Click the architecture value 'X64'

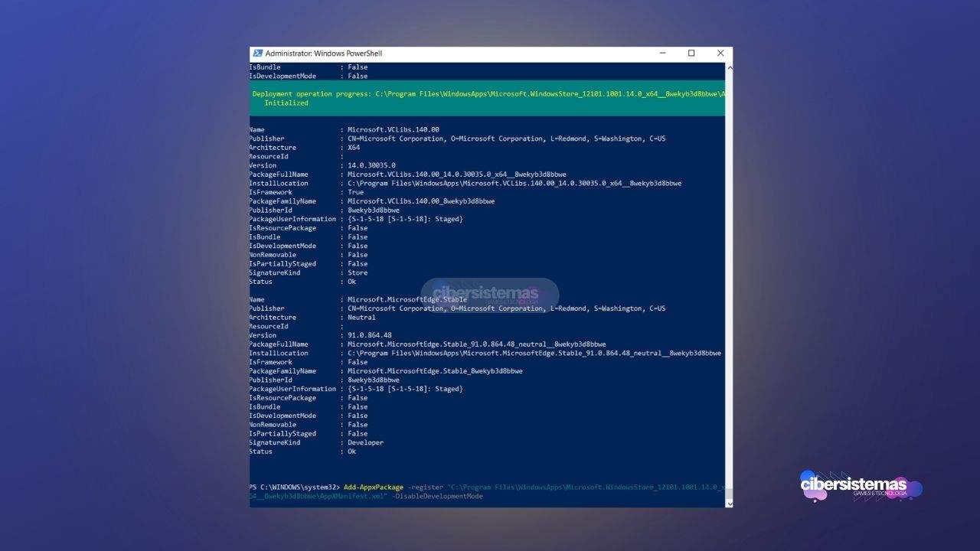pyautogui.click(x=354, y=148)
